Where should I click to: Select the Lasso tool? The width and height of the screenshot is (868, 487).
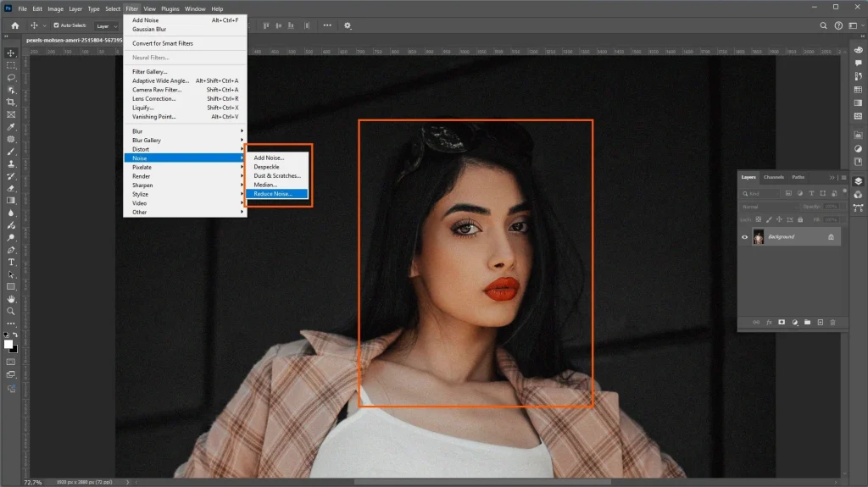(x=11, y=77)
